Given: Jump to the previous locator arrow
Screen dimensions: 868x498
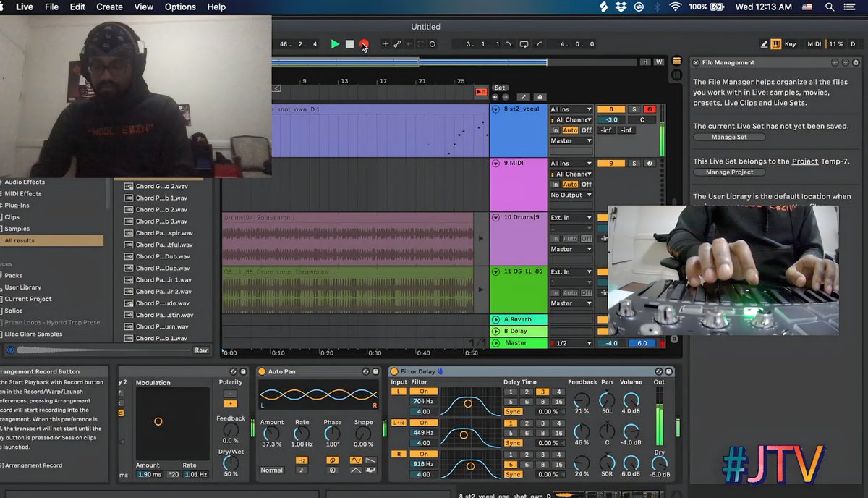Looking at the screenshot, I should pos(495,96).
